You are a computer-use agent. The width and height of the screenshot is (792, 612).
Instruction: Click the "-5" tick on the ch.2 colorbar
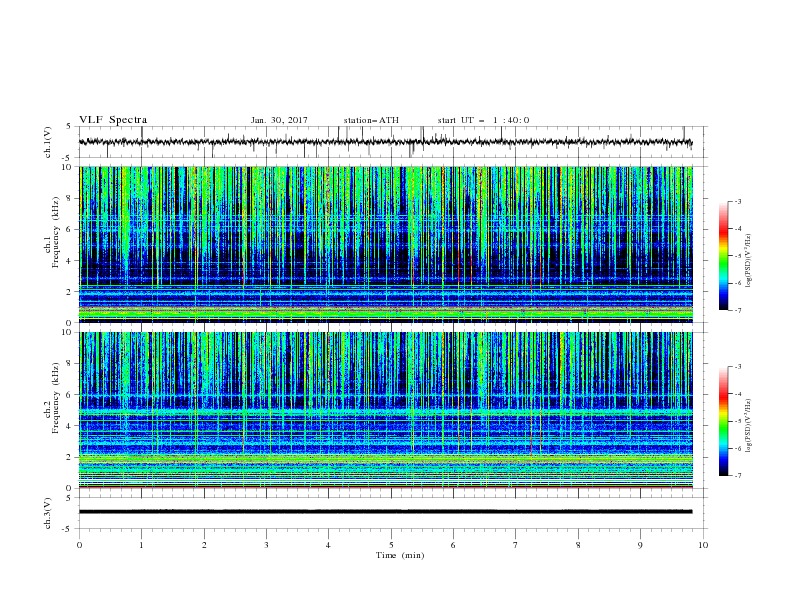click(x=737, y=421)
